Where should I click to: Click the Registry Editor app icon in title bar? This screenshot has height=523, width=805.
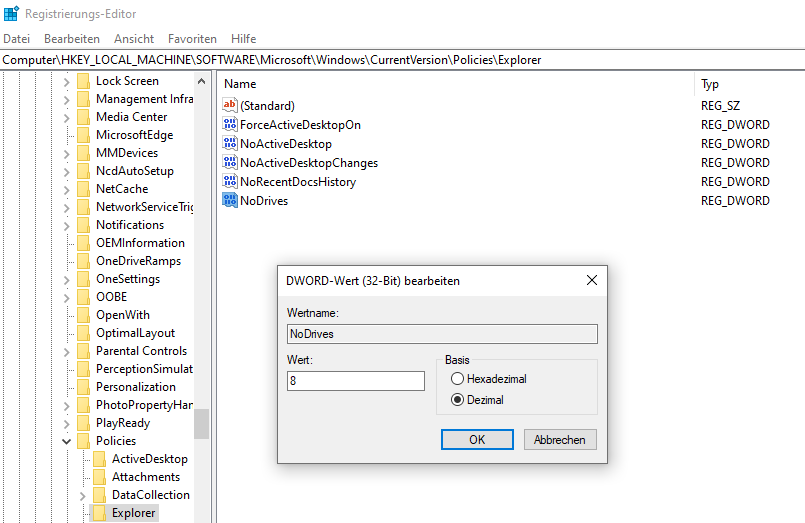[11, 13]
